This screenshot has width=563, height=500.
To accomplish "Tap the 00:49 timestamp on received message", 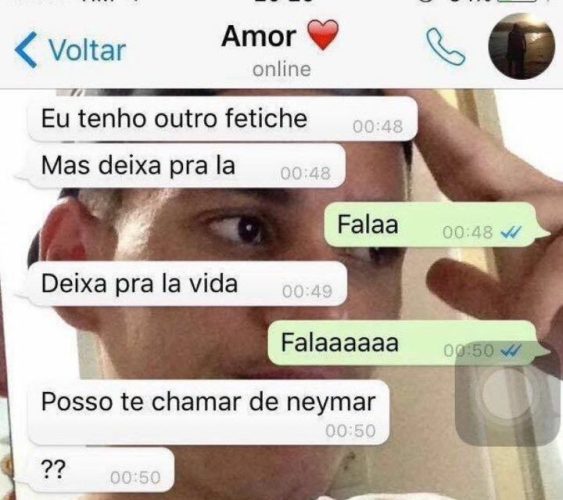I will [x=307, y=291].
